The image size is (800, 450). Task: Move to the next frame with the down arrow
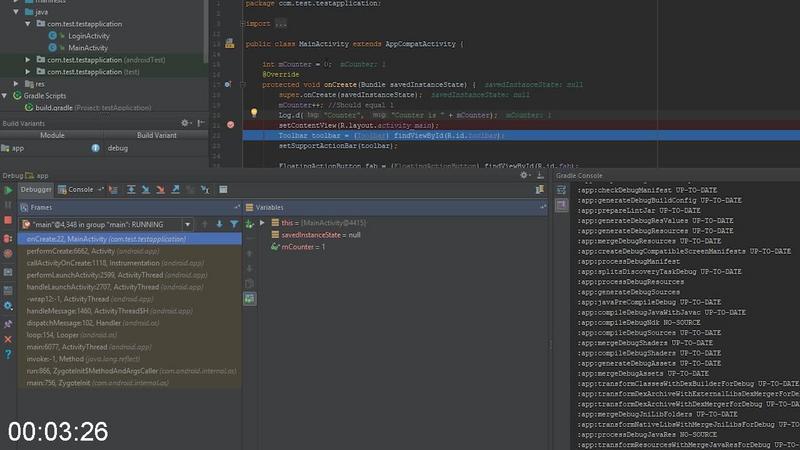[219, 224]
